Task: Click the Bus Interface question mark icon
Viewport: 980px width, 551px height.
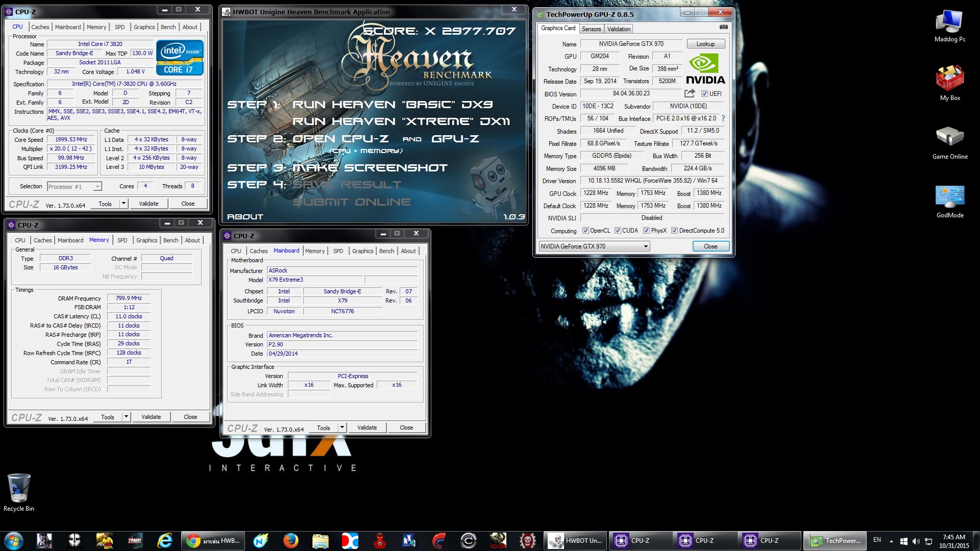Action: pyautogui.click(x=723, y=118)
